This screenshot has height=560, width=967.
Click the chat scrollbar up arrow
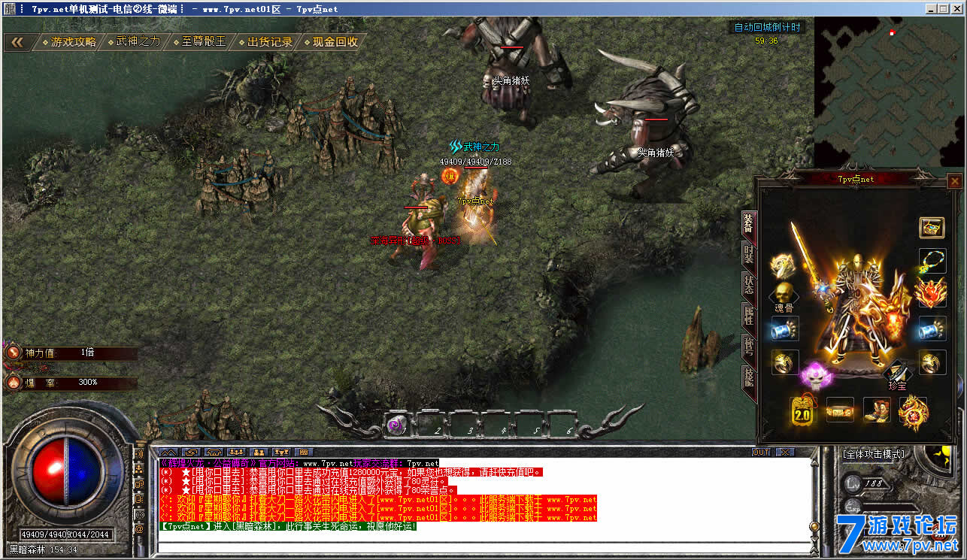(814, 463)
